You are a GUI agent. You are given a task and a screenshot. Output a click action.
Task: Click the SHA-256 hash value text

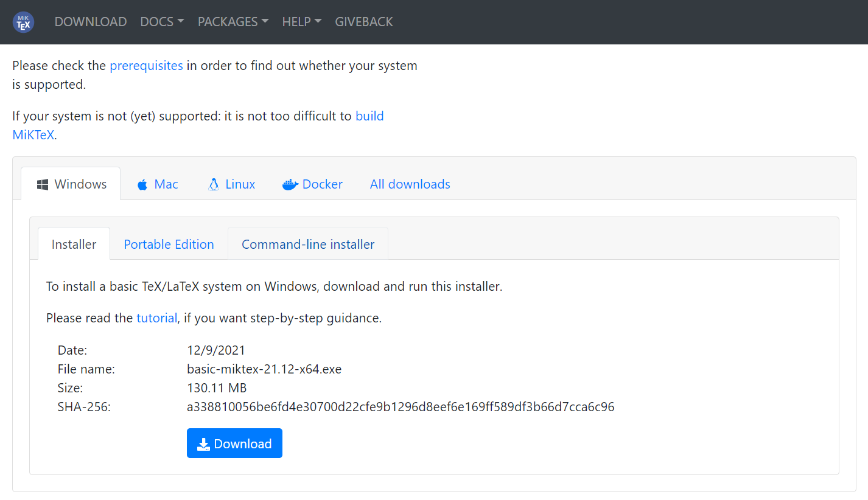(x=401, y=408)
